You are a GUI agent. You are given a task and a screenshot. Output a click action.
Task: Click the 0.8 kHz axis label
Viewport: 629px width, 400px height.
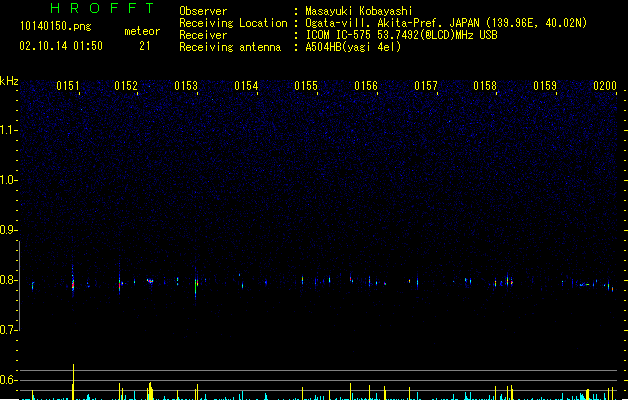pyautogui.click(x=8, y=280)
